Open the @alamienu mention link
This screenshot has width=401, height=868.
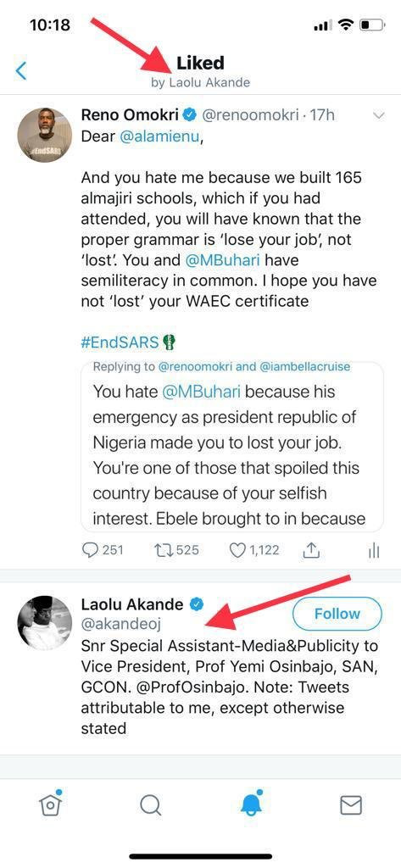point(159,136)
